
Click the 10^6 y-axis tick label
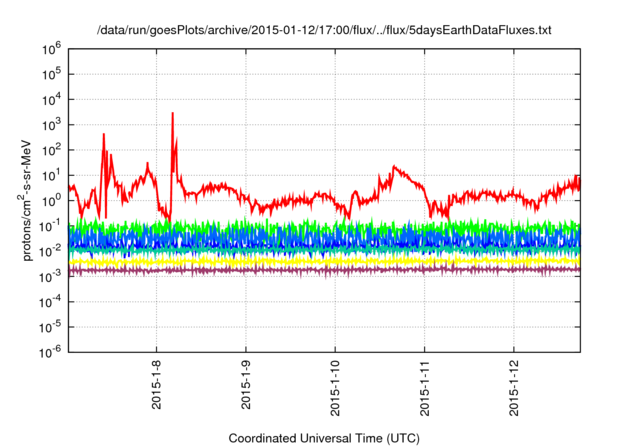[51, 49]
